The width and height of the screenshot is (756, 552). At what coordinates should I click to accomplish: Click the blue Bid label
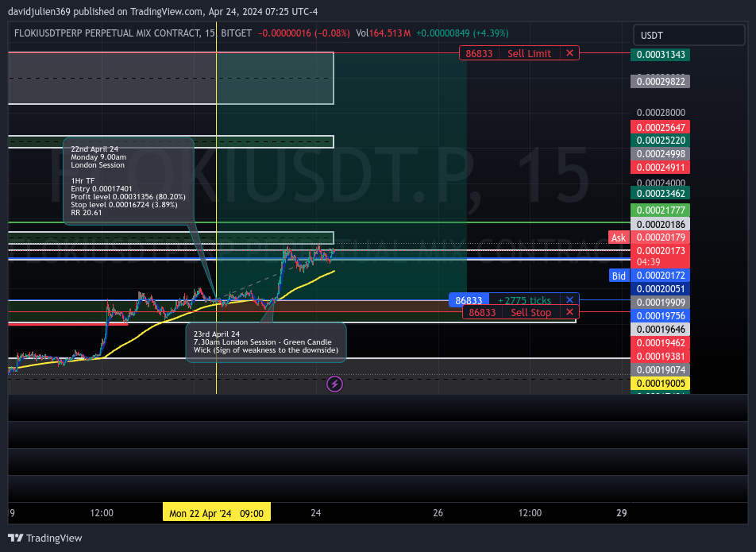click(619, 276)
